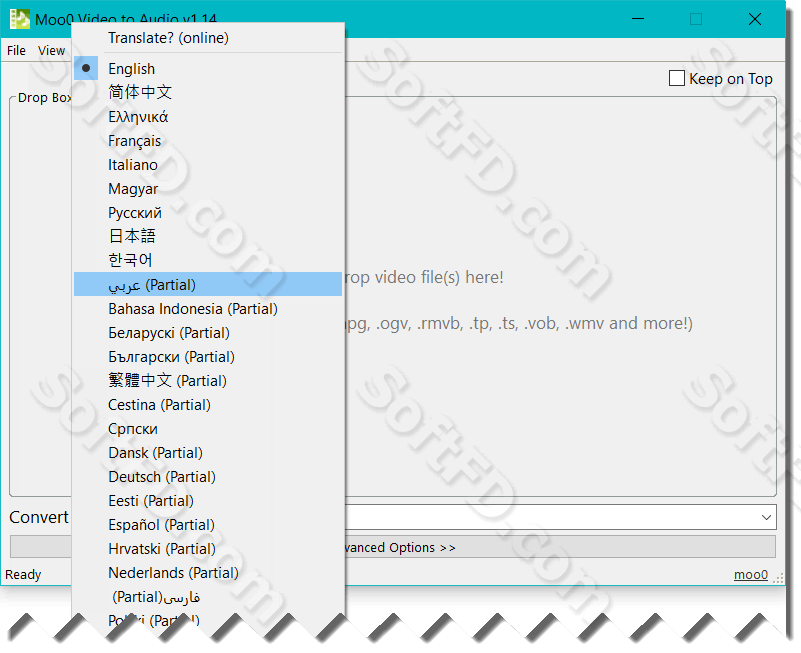Select Српски language
801x653 pixels.
208,428
